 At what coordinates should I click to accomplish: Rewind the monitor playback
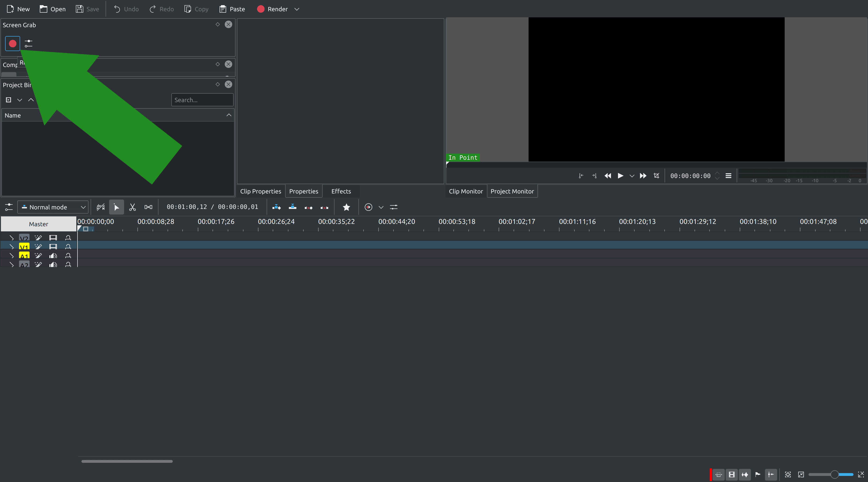[x=607, y=176]
